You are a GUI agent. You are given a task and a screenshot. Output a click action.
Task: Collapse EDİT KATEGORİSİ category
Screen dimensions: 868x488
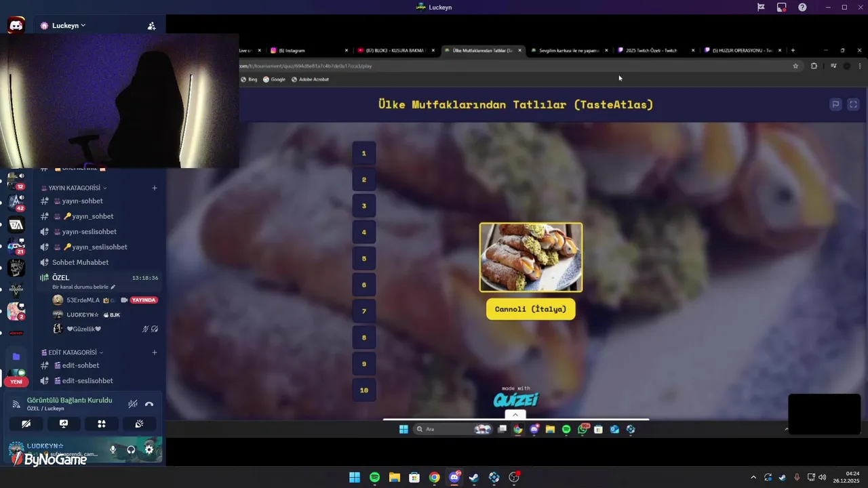(72, 352)
